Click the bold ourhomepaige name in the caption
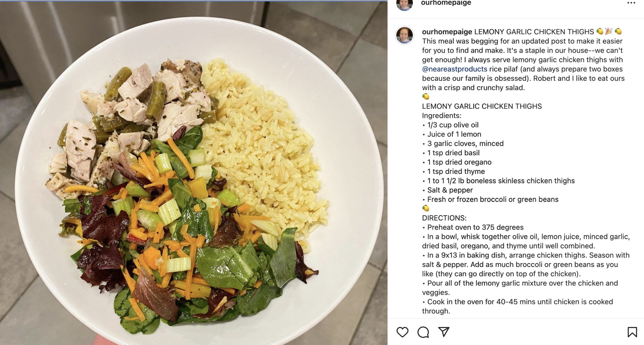This screenshot has height=345, width=644. point(447,32)
